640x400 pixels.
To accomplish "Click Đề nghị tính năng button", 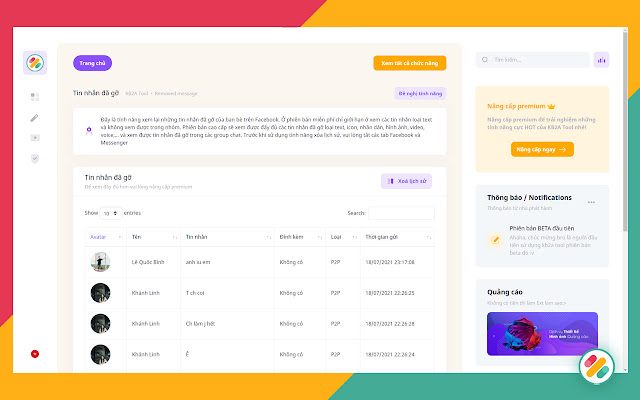I will 420,93.
